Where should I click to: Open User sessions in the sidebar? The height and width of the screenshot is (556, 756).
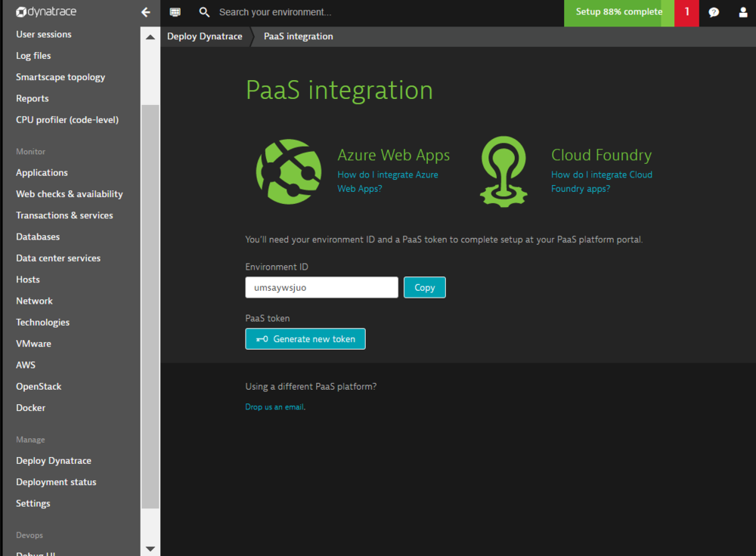point(43,34)
